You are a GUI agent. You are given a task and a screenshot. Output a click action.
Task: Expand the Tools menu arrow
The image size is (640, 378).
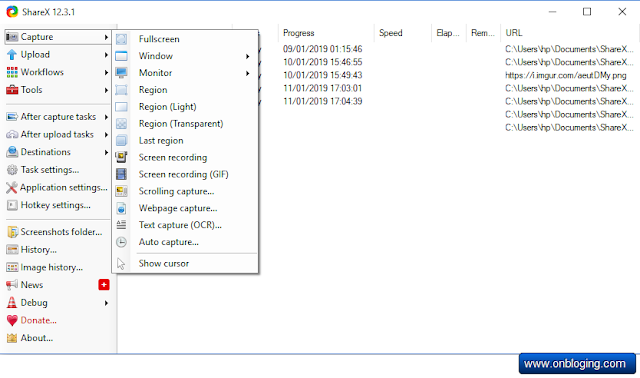(x=106, y=90)
